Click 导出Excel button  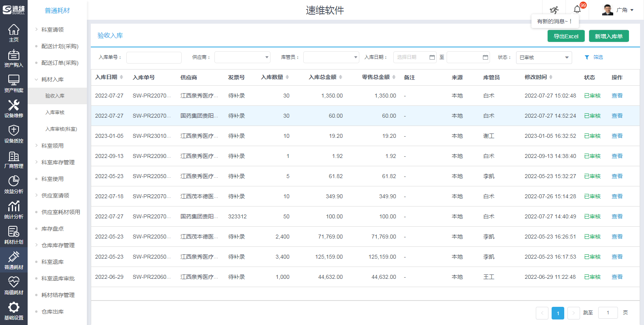(566, 36)
